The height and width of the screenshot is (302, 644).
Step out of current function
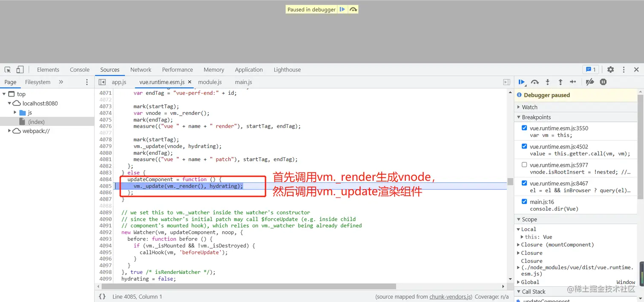561,82
